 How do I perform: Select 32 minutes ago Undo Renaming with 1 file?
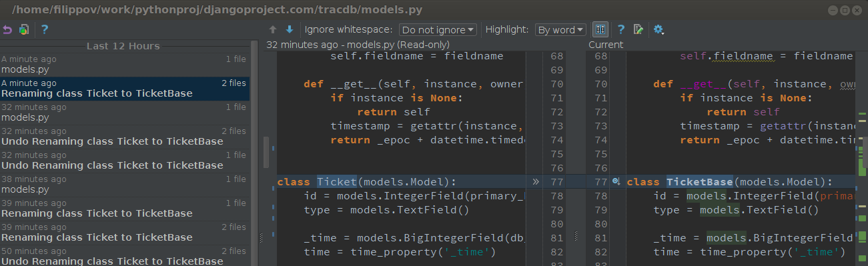pyautogui.click(x=124, y=161)
